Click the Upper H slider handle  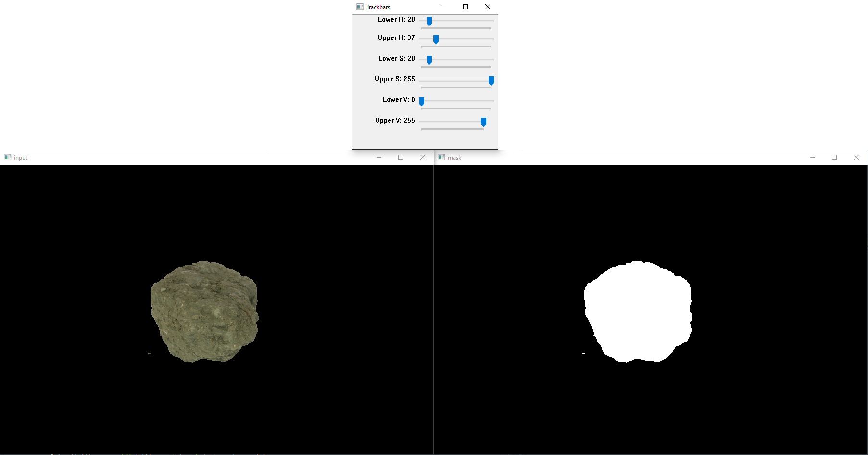436,39
